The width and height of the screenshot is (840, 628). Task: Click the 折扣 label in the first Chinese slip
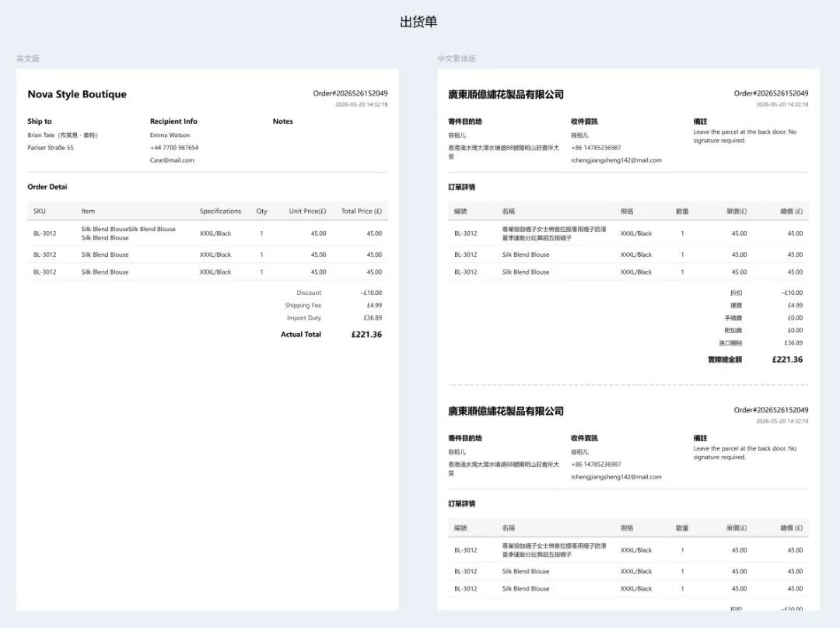click(x=736, y=293)
